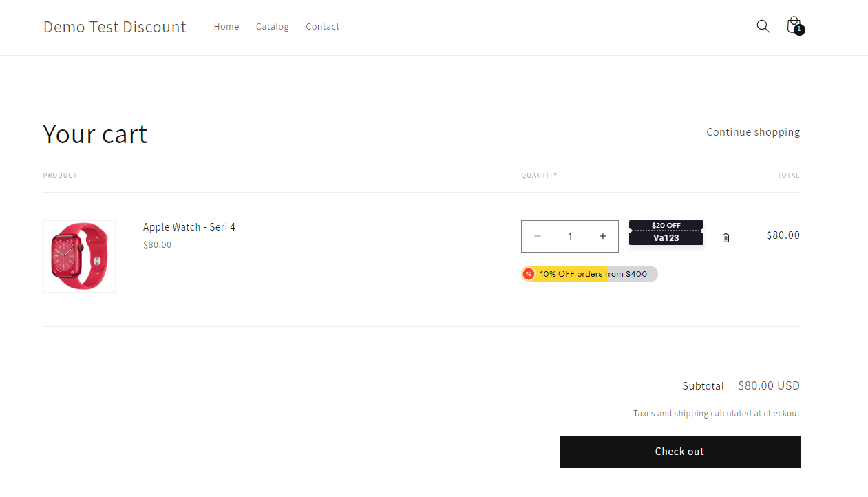
Task: Click the quantity number field
Action: coord(570,236)
